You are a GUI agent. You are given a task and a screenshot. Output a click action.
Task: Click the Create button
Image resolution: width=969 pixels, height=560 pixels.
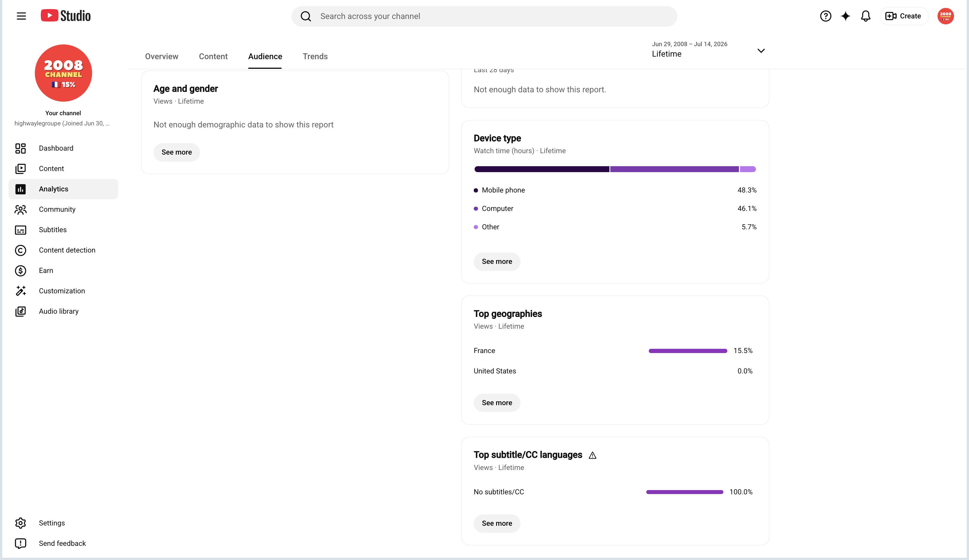(904, 16)
